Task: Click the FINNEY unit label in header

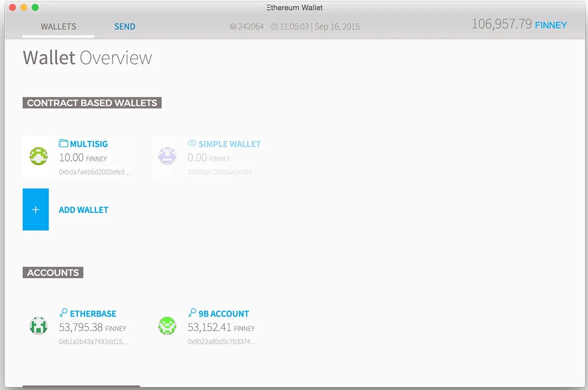Action: [x=551, y=25]
